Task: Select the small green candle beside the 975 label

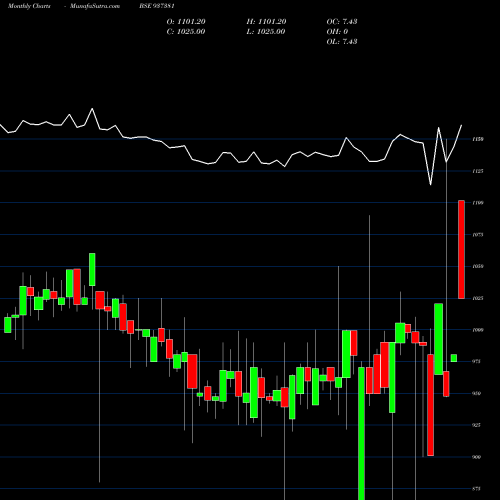Action: 454,358
